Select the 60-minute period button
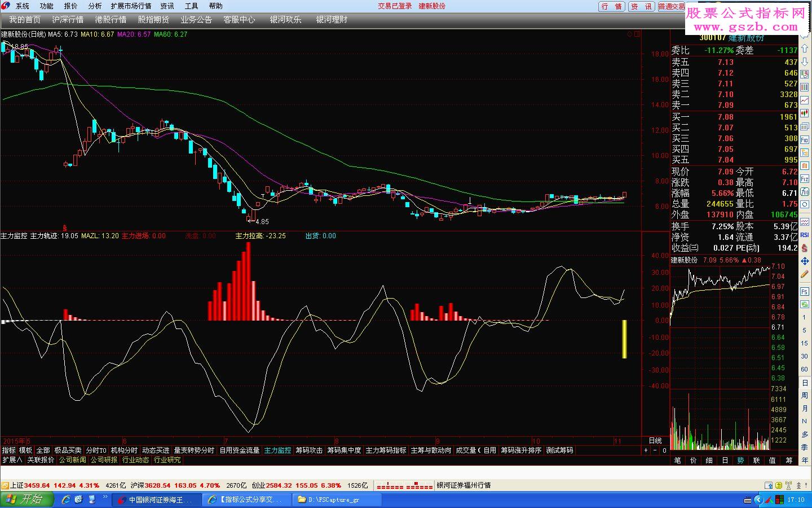Image resolution: width=812 pixels, height=508 pixels. tap(805, 369)
